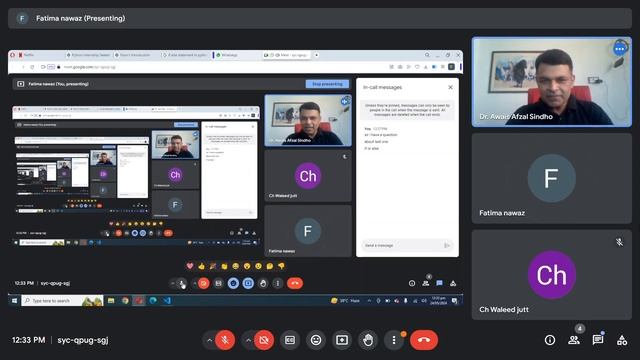Close the In-call messages panel
The image size is (640, 360).
tap(450, 87)
